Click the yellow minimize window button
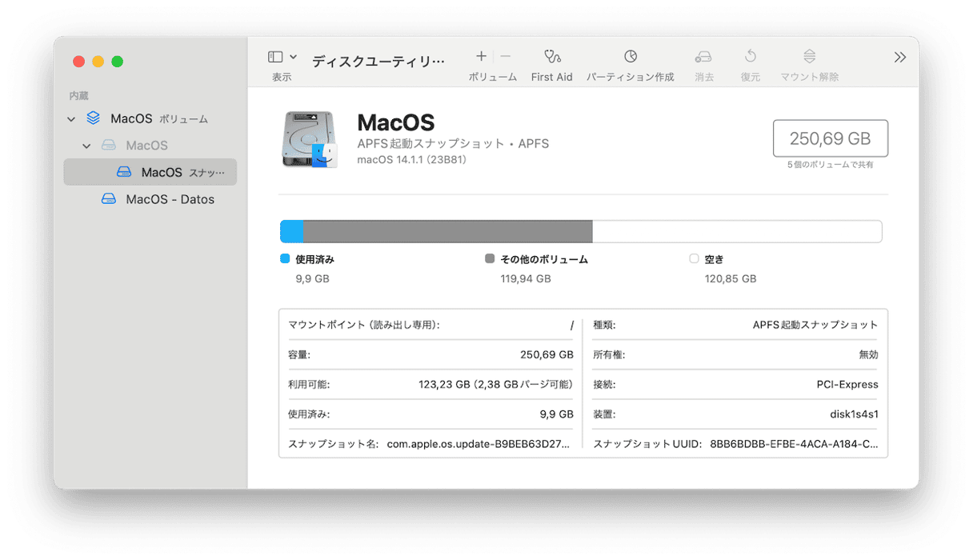The height and width of the screenshot is (560, 973). click(98, 62)
